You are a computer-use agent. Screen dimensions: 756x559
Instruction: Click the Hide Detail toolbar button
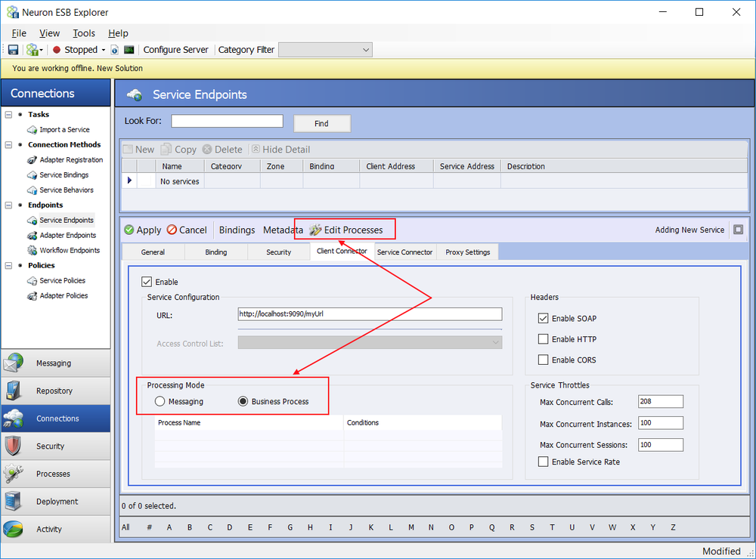coord(280,150)
